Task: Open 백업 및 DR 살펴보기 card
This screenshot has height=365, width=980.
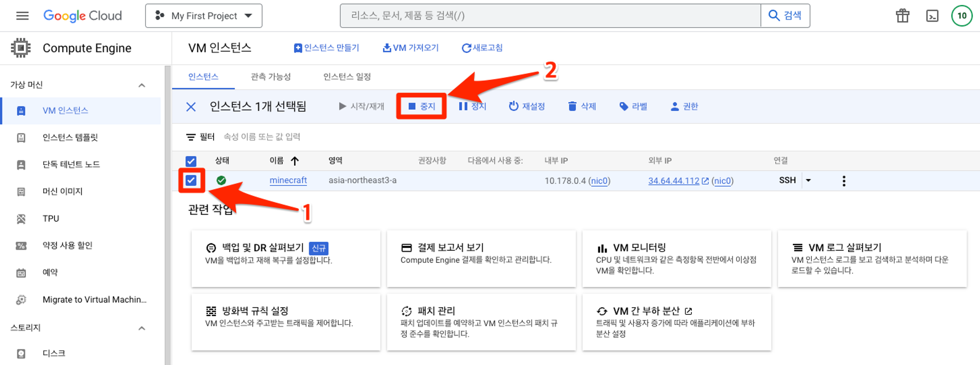Action: (x=286, y=259)
